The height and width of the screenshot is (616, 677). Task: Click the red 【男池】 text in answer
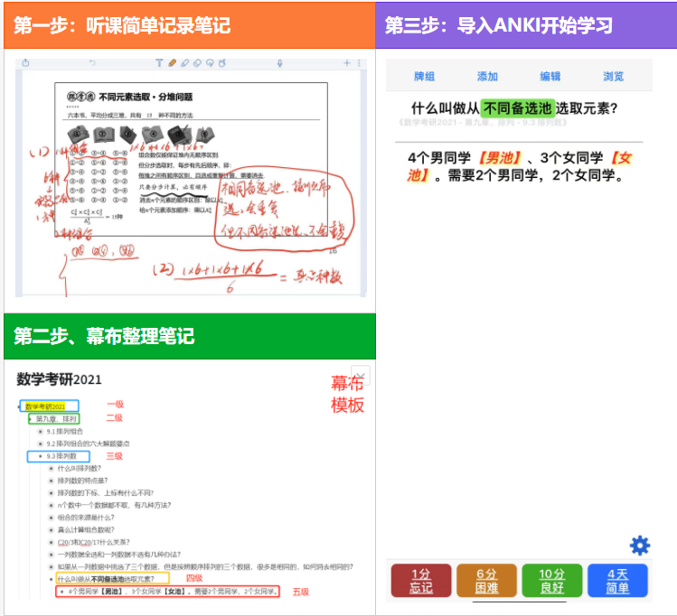pos(500,158)
